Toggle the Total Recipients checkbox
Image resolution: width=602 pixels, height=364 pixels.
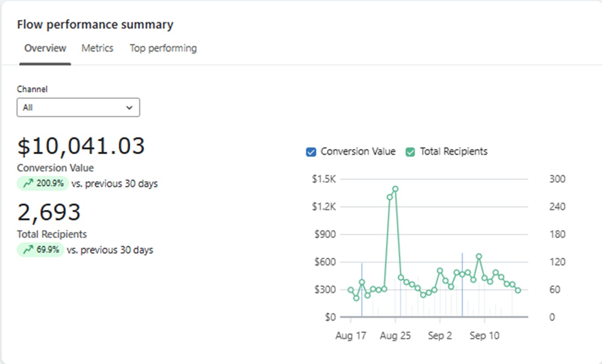410,152
